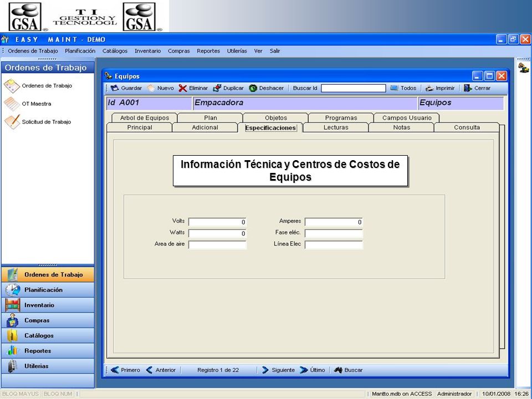This screenshot has width=532, height=399.
Task: Click the Guardar save icon
Action: (115, 88)
